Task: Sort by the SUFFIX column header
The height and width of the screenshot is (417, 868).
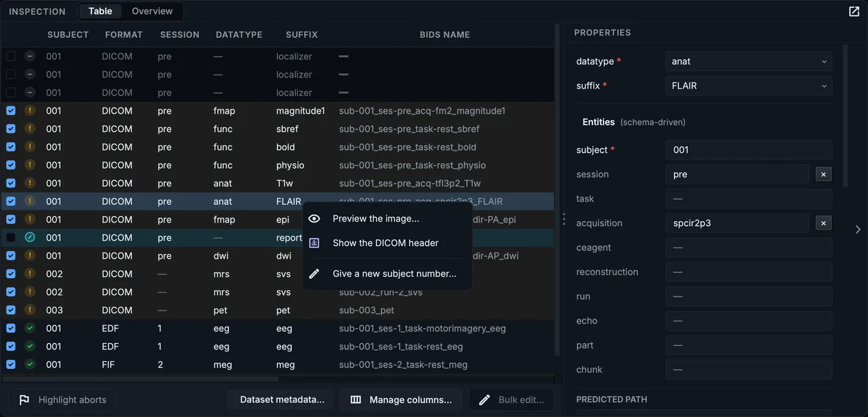Action: pyautogui.click(x=301, y=35)
